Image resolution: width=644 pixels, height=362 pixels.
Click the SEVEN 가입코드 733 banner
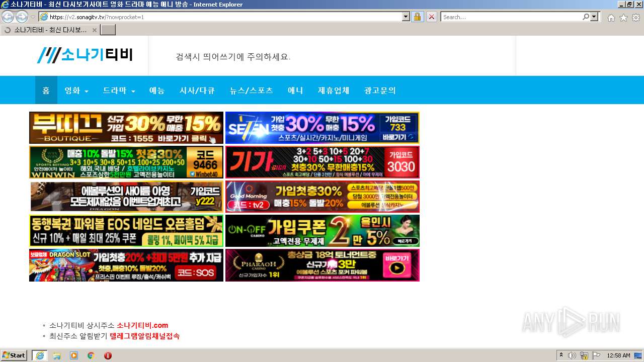click(x=323, y=128)
